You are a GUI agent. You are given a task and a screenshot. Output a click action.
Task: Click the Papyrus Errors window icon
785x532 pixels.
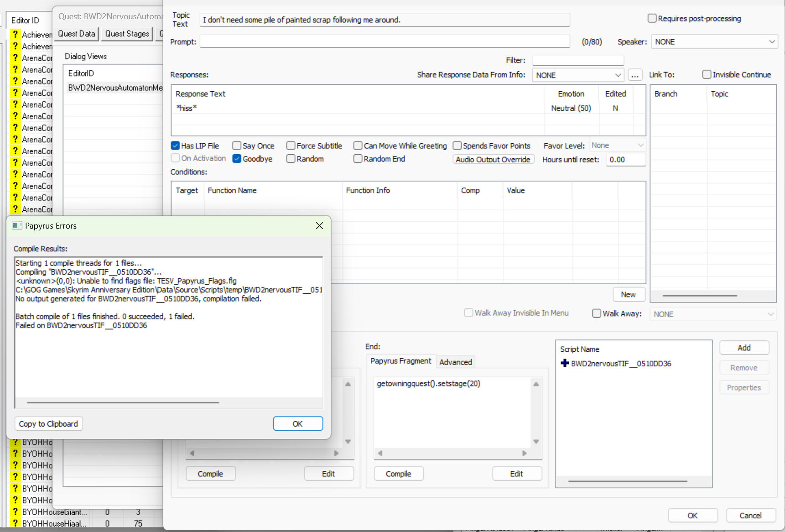17,225
